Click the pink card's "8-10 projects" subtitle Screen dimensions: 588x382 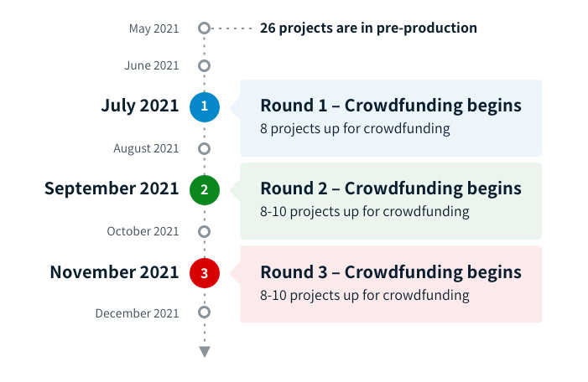tap(365, 295)
